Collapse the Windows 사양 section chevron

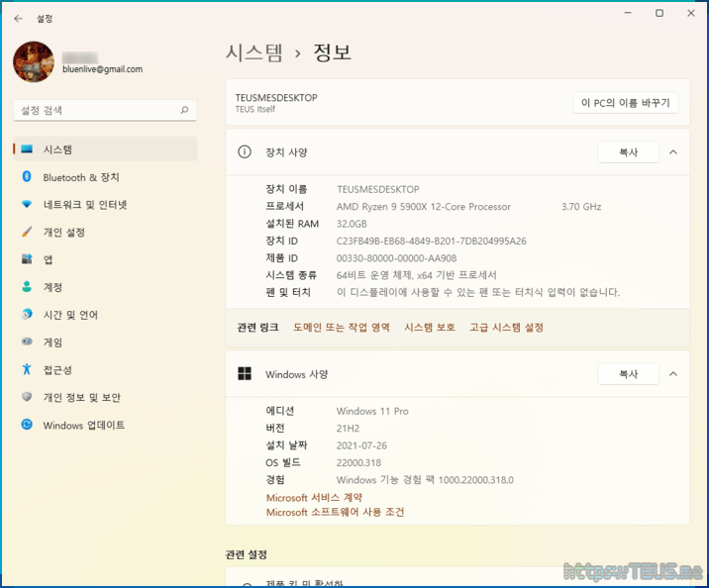coord(673,374)
